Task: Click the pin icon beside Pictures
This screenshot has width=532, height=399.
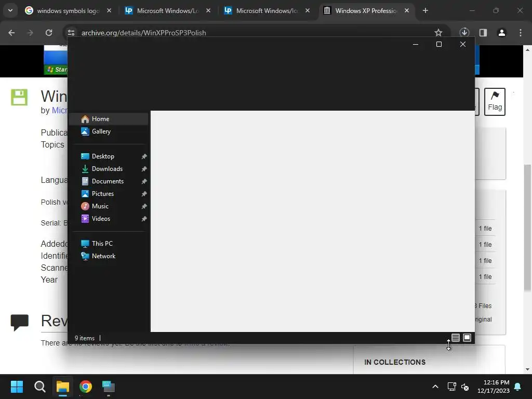Action: click(x=144, y=194)
